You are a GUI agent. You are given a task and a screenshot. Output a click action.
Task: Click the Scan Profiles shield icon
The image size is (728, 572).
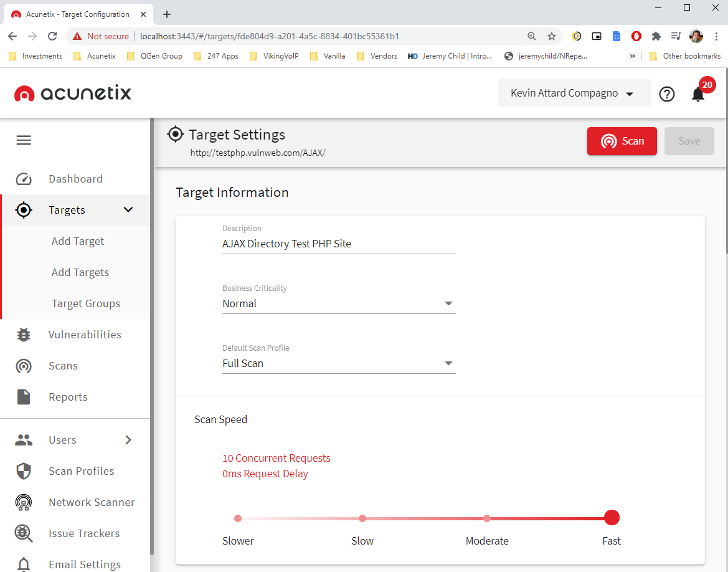(24, 470)
